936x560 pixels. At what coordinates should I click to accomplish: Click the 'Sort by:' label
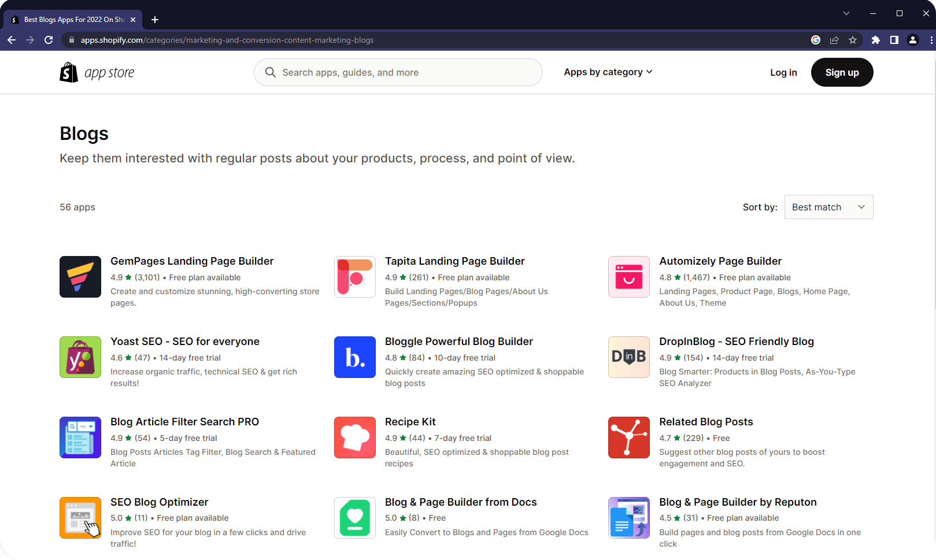click(760, 207)
